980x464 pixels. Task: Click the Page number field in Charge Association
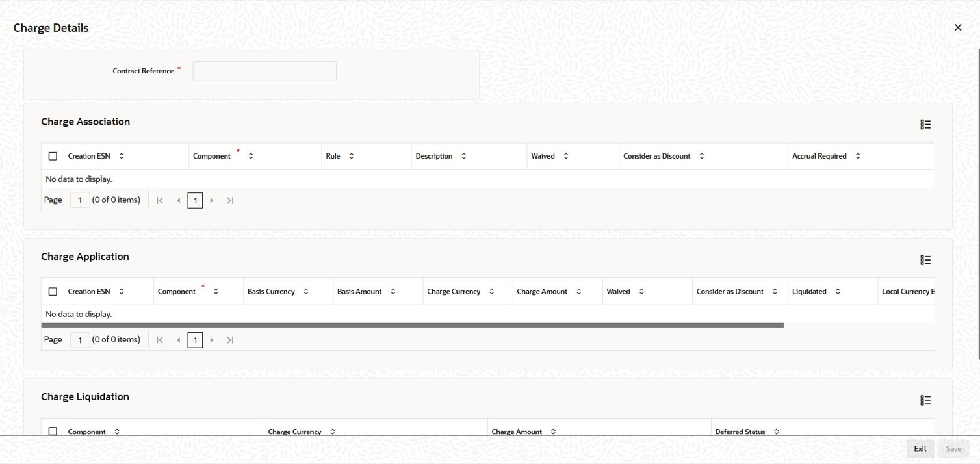[x=80, y=200]
